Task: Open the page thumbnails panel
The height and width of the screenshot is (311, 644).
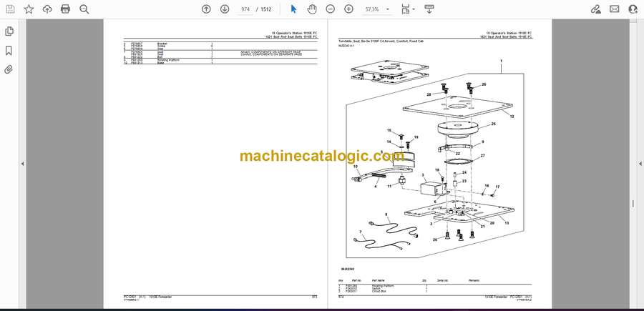Action: pos(9,31)
